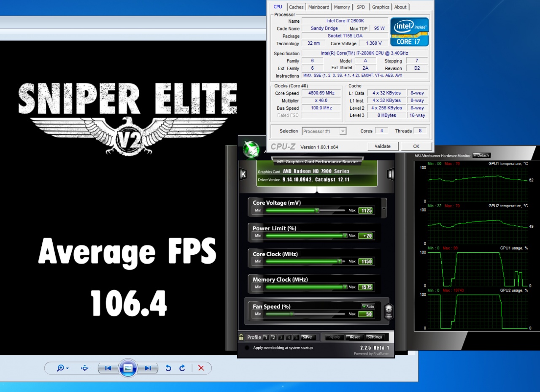This screenshot has height=392, width=540.
Task: Click Validate button in CPU-Z
Action: 382,146
